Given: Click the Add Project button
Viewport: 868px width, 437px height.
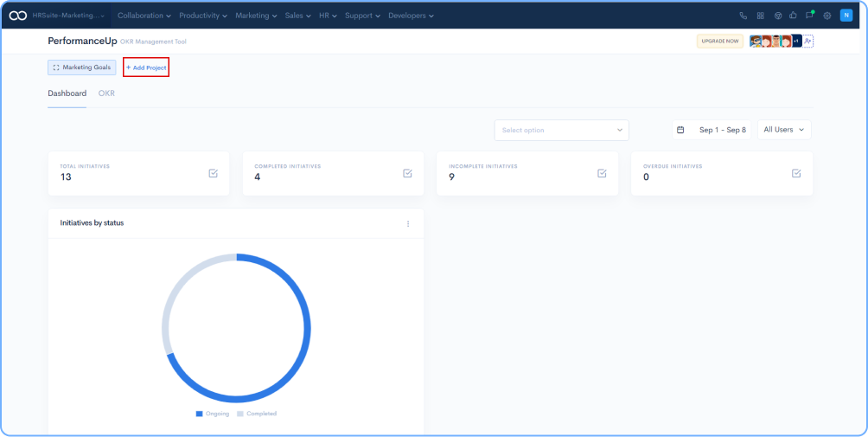Looking at the screenshot, I should pyautogui.click(x=146, y=67).
